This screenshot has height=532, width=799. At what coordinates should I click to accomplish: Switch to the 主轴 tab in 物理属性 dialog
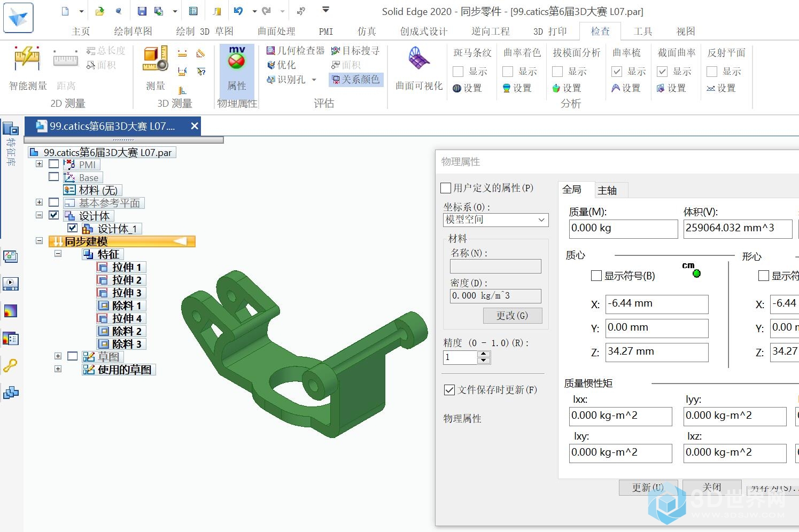pyautogui.click(x=607, y=190)
